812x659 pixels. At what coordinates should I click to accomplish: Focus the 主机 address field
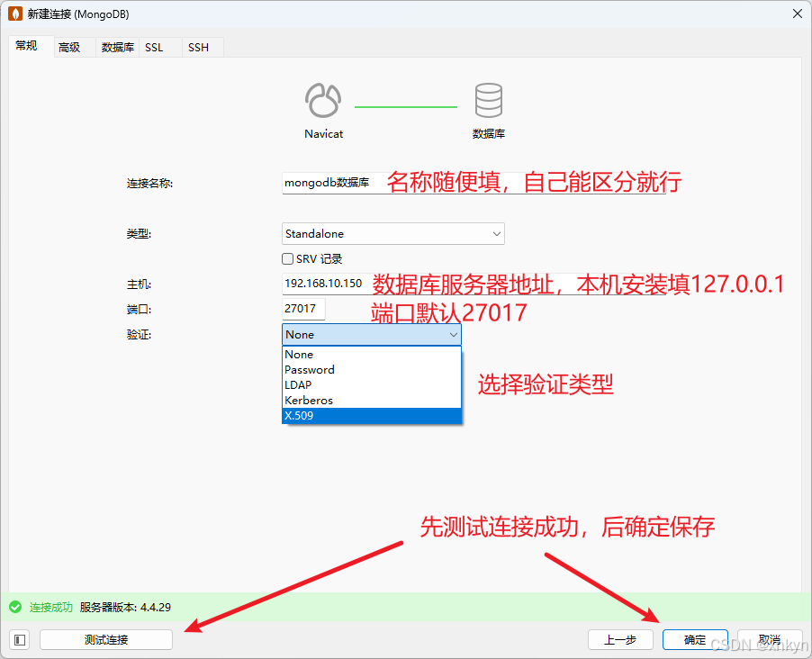(474, 284)
